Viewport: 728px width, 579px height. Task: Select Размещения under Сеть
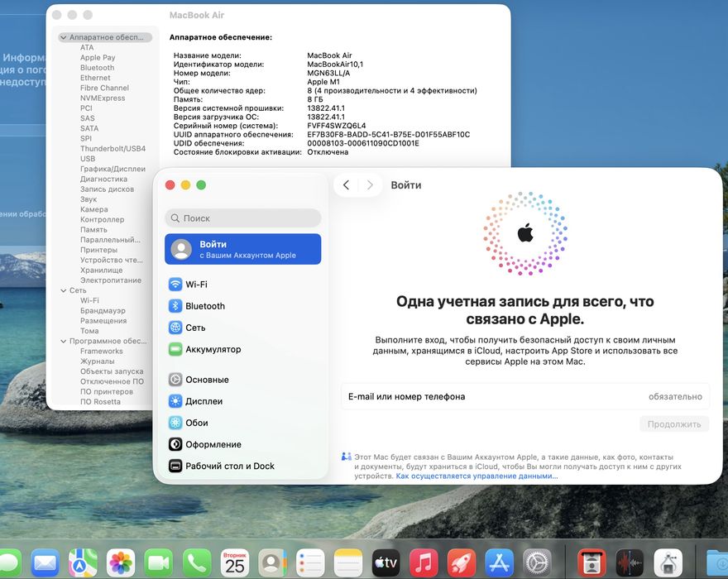coord(103,320)
